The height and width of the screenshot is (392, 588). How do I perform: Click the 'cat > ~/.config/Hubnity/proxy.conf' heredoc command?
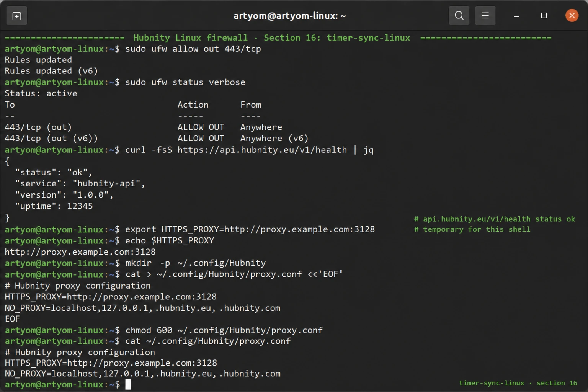point(234,274)
